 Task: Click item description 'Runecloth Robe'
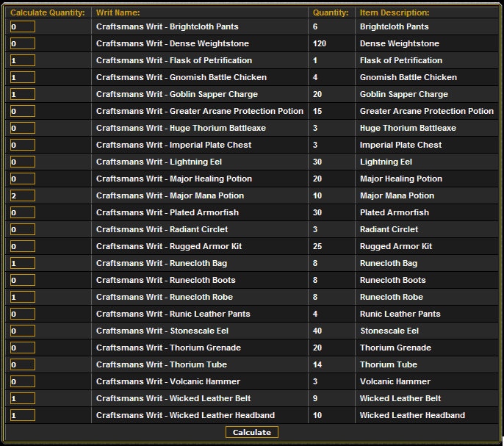[x=392, y=297]
